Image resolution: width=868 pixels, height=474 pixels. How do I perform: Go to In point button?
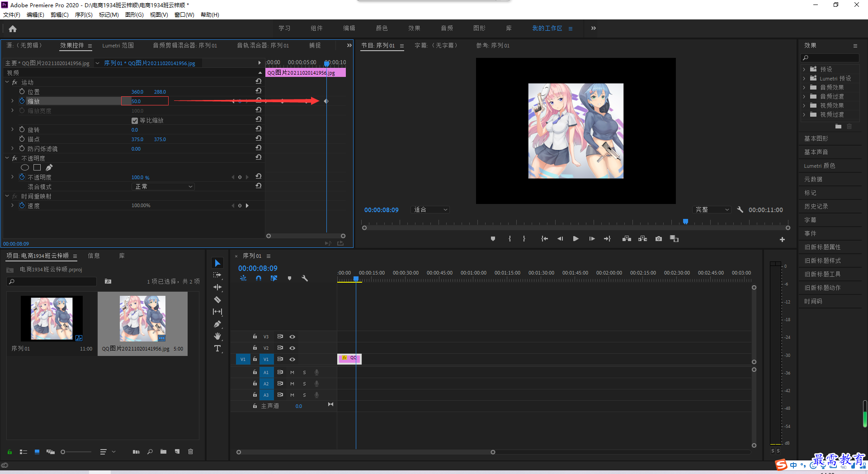pos(544,239)
